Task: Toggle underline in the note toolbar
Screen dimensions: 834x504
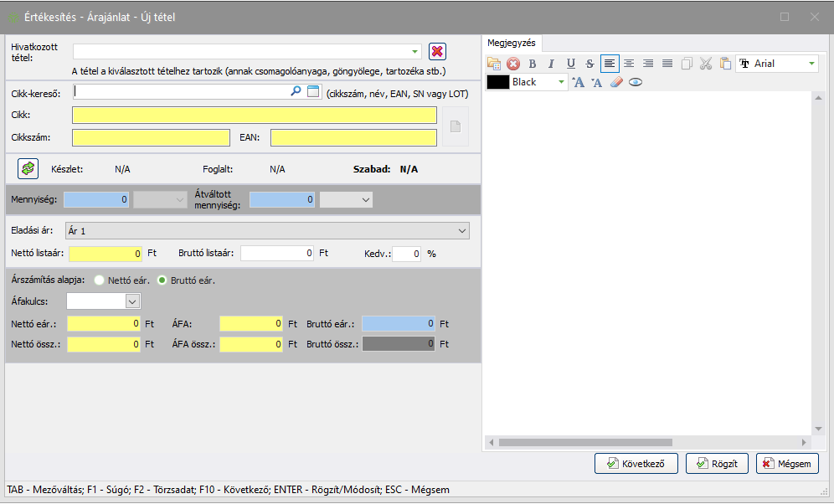Action: coord(570,64)
